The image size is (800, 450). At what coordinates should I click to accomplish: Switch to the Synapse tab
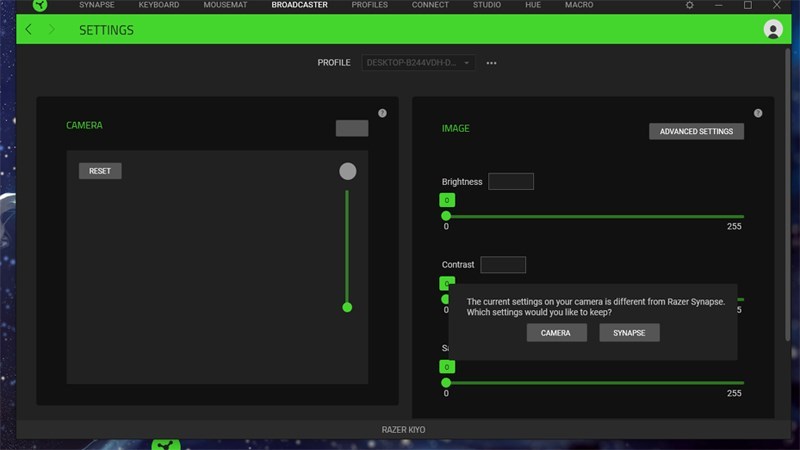click(x=97, y=5)
